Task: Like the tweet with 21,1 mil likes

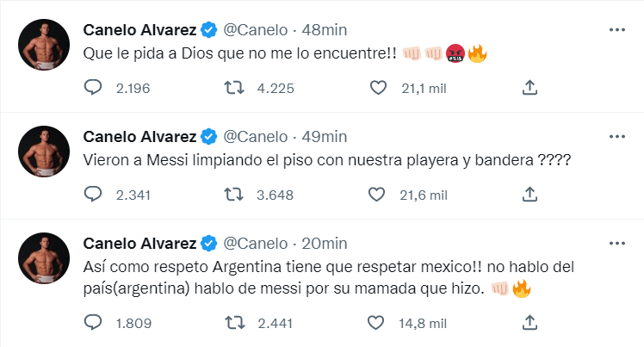Action: [376, 87]
